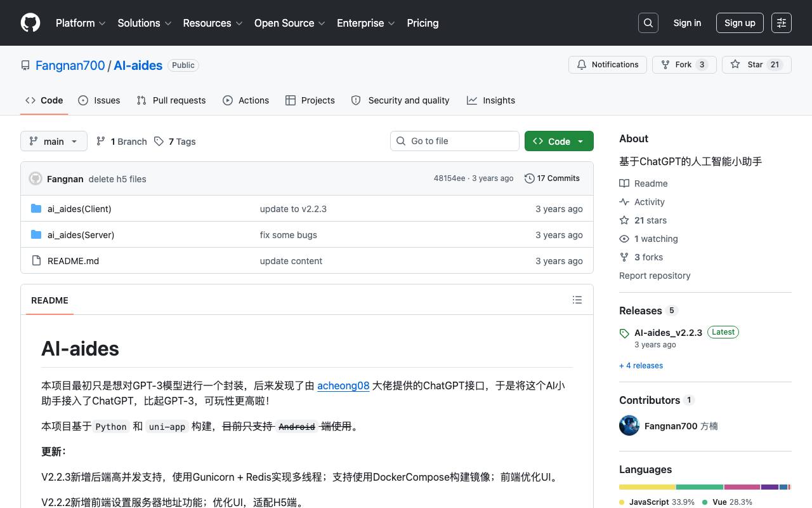Open the "delete h5 files" commit message

coord(117,179)
